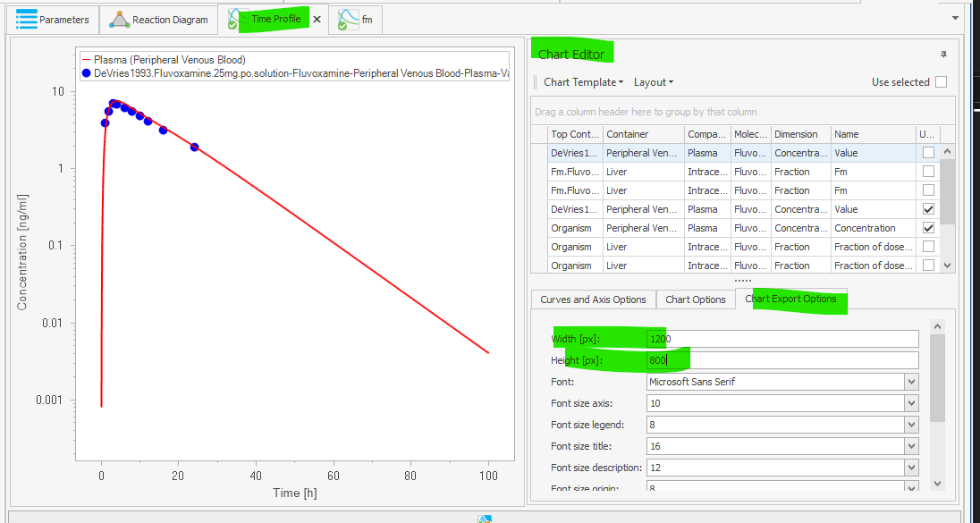Click the Concentration [ng/ml] axis title

point(22,252)
